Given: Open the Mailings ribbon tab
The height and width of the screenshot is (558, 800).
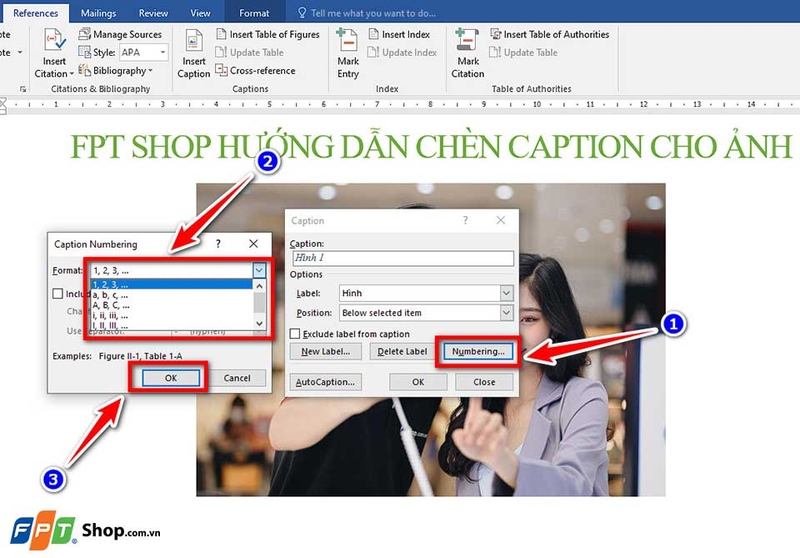Looking at the screenshot, I should pos(98,13).
